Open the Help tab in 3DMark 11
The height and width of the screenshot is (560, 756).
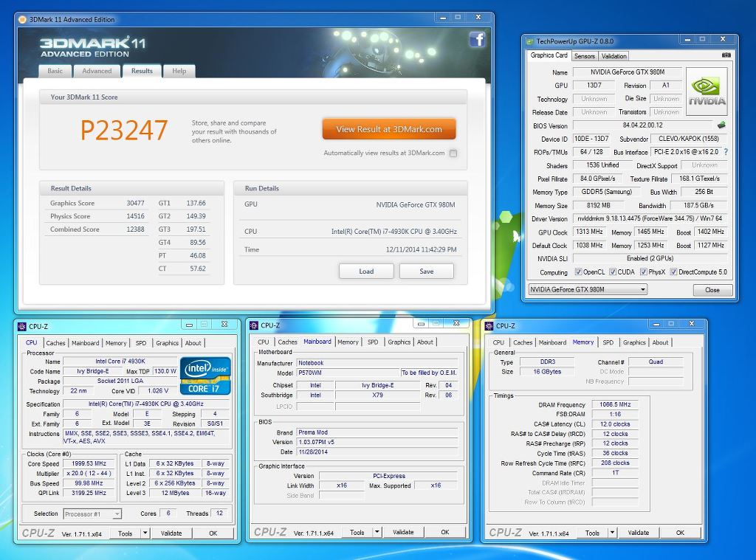pos(179,71)
